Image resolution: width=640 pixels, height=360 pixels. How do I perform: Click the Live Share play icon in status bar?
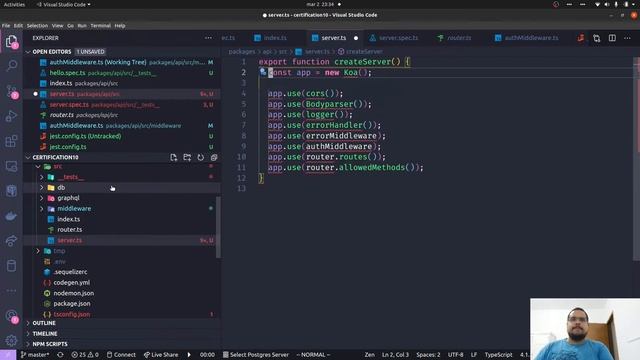pyautogui.click(x=189, y=355)
